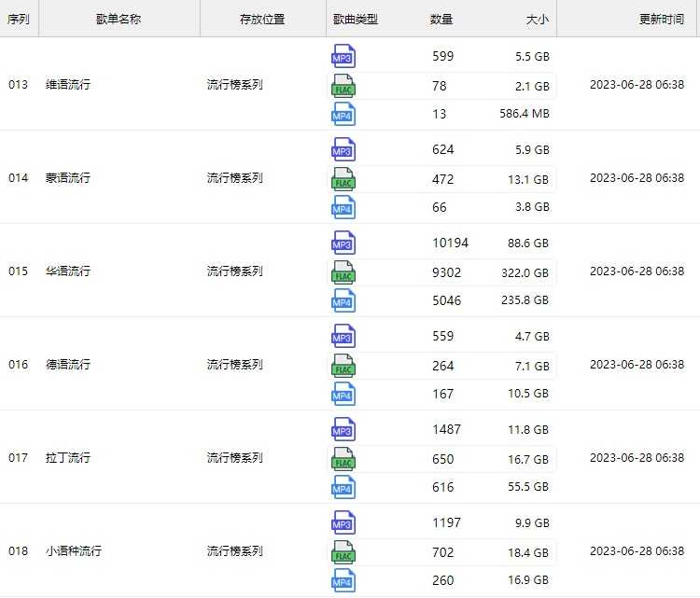The height and width of the screenshot is (598, 700).
Task: Select playlist name 拉丁流行
Action: pyautogui.click(x=68, y=457)
